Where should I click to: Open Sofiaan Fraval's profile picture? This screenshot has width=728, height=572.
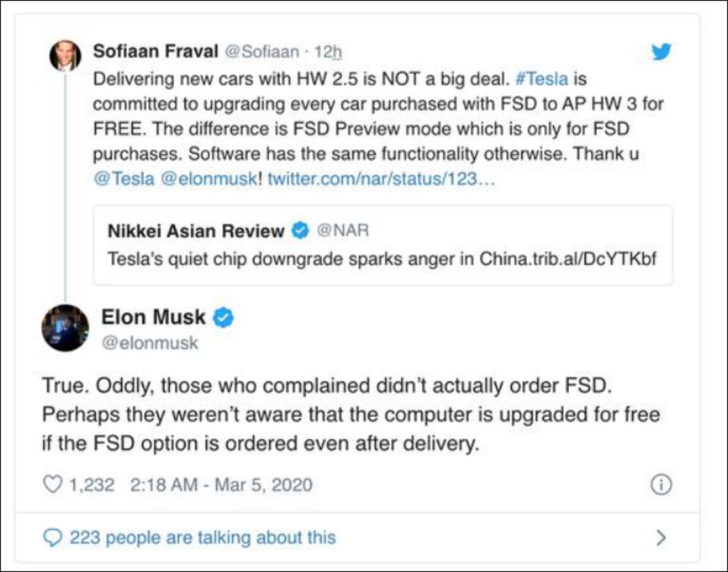(65, 55)
